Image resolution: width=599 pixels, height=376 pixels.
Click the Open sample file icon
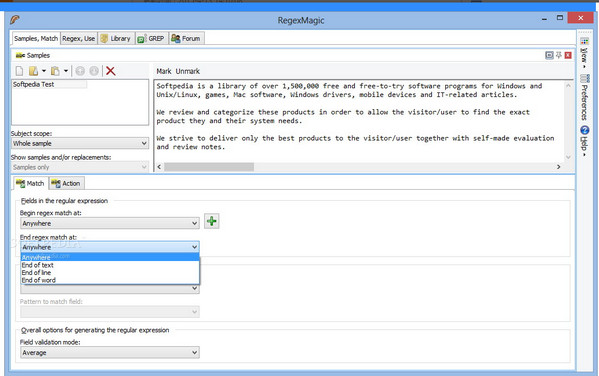tap(34, 71)
